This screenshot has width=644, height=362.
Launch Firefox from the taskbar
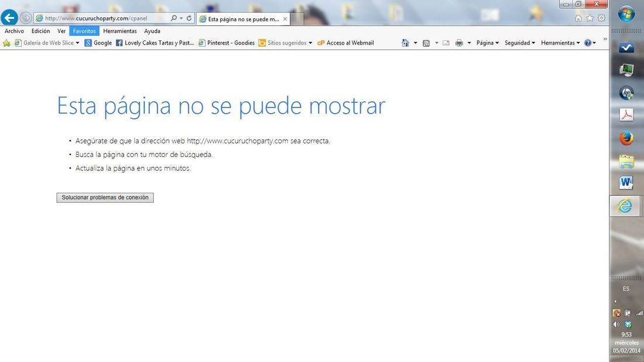(x=626, y=138)
